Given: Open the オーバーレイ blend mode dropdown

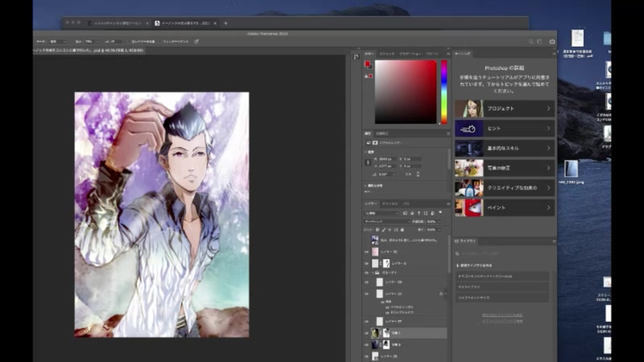Looking at the screenshot, I should (386, 222).
